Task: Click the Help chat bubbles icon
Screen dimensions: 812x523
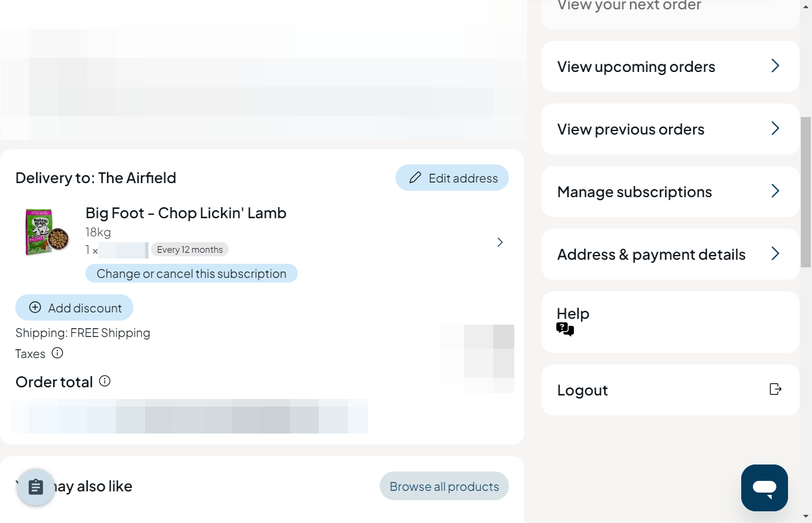Action: pyautogui.click(x=565, y=329)
